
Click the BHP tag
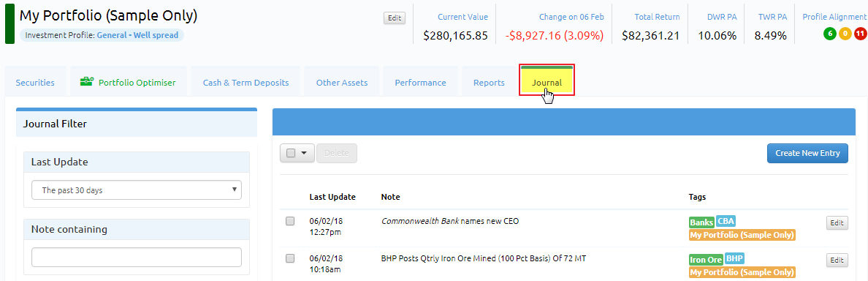point(734,258)
